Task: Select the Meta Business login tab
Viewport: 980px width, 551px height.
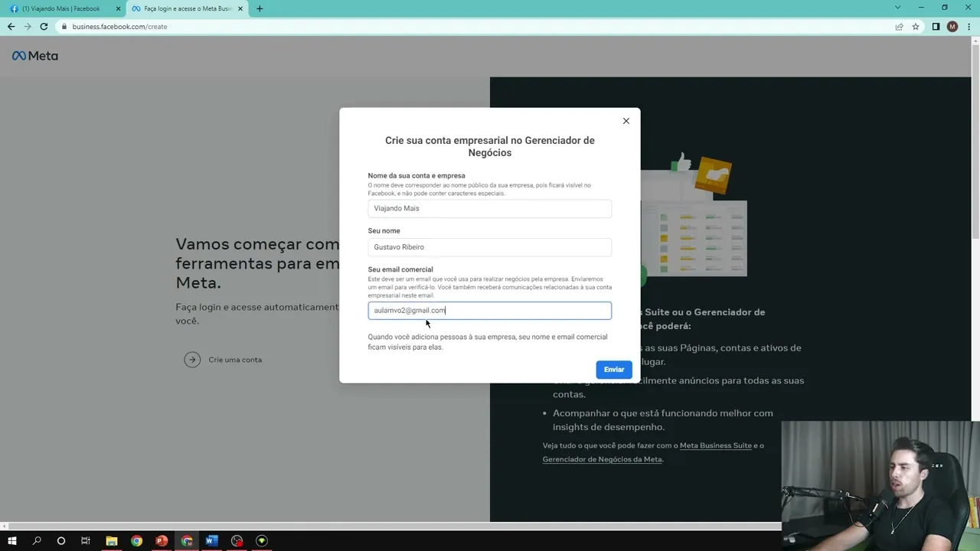Action: (x=188, y=8)
